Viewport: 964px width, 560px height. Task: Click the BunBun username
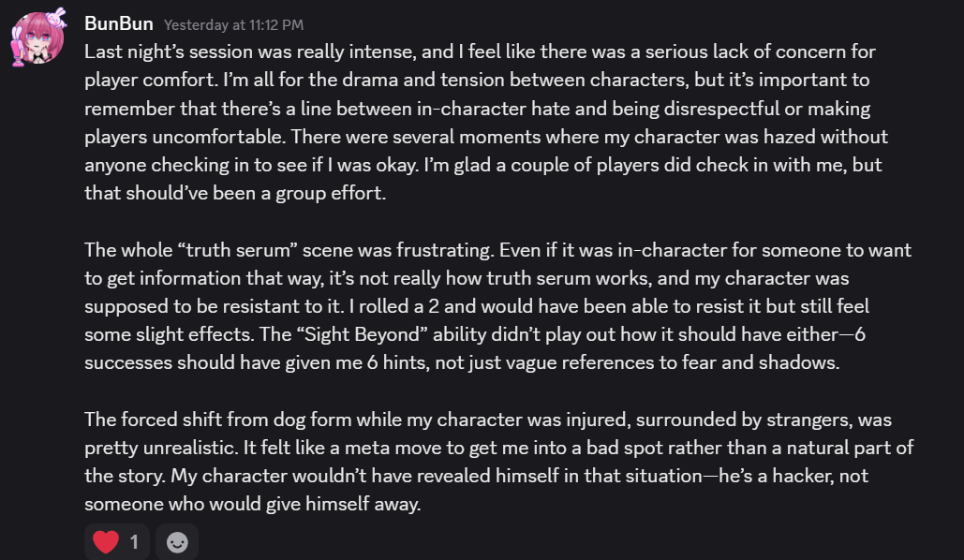tap(118, 23)
